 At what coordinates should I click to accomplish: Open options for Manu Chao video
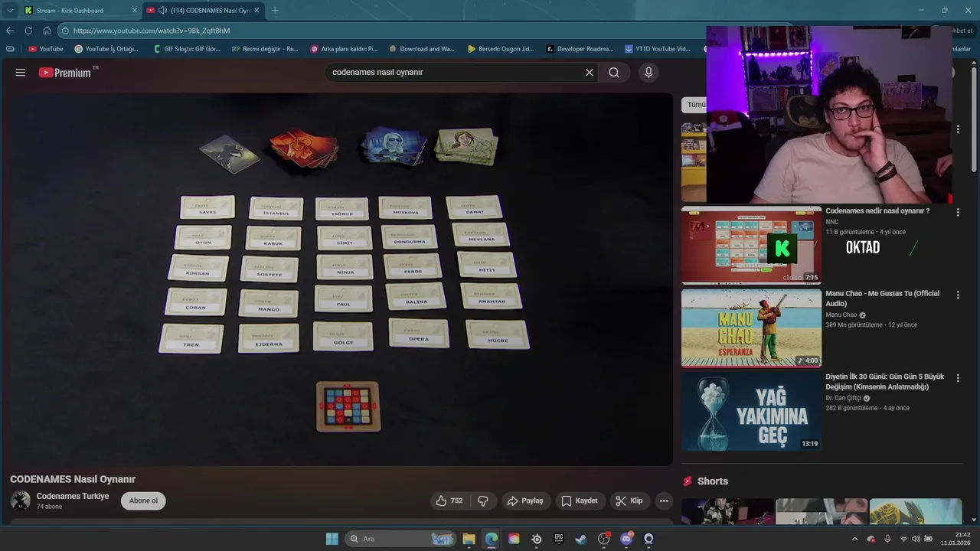(958, 295)
